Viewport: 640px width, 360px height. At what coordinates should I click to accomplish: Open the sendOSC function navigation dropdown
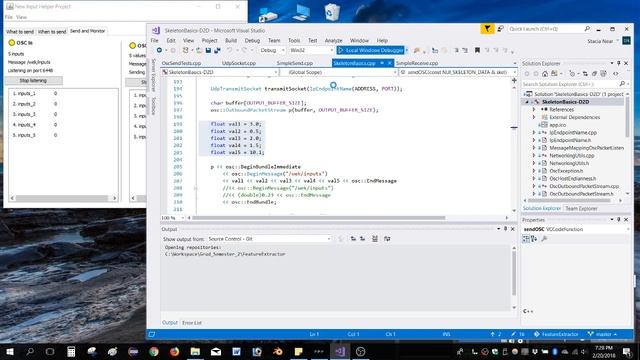click(x=458, y=72)
